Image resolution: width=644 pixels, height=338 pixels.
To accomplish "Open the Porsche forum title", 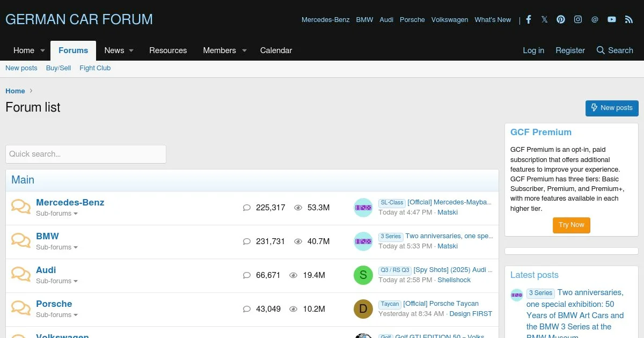I will tap(54, 304).
